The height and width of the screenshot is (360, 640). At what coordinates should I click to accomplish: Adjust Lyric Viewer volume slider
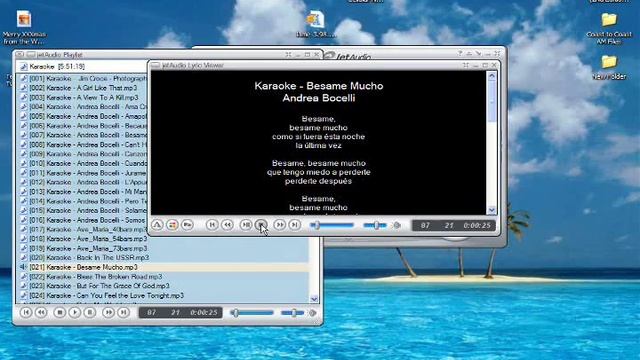coord(375,225)
